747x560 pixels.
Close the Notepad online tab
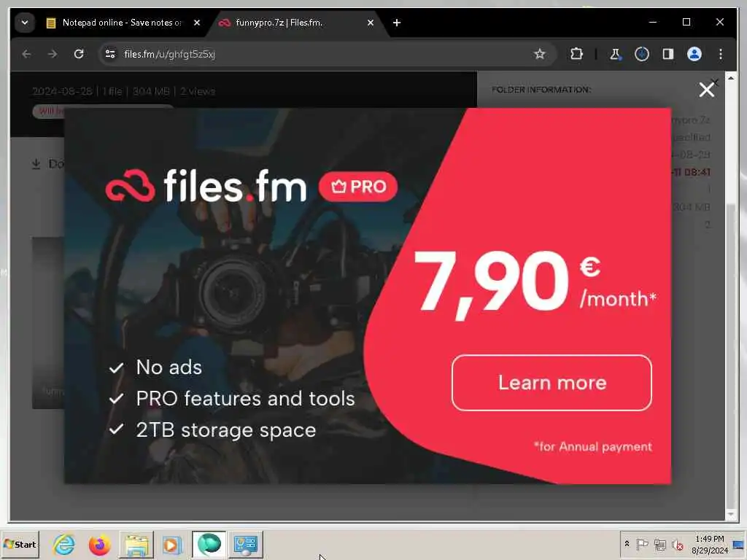point(197,23)
